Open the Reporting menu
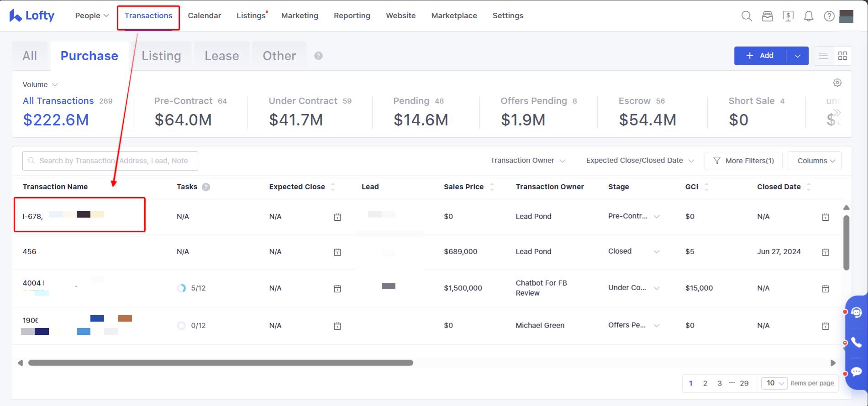Image resolution: width=868 pixels, height=406 pixels. click(352, 16)
